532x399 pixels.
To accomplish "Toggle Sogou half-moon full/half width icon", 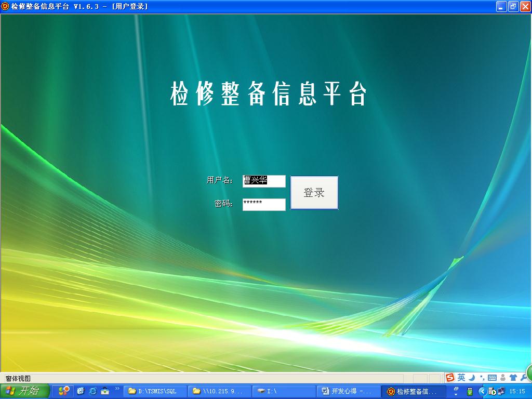I will pyautogui.click(x=472, y=377).
